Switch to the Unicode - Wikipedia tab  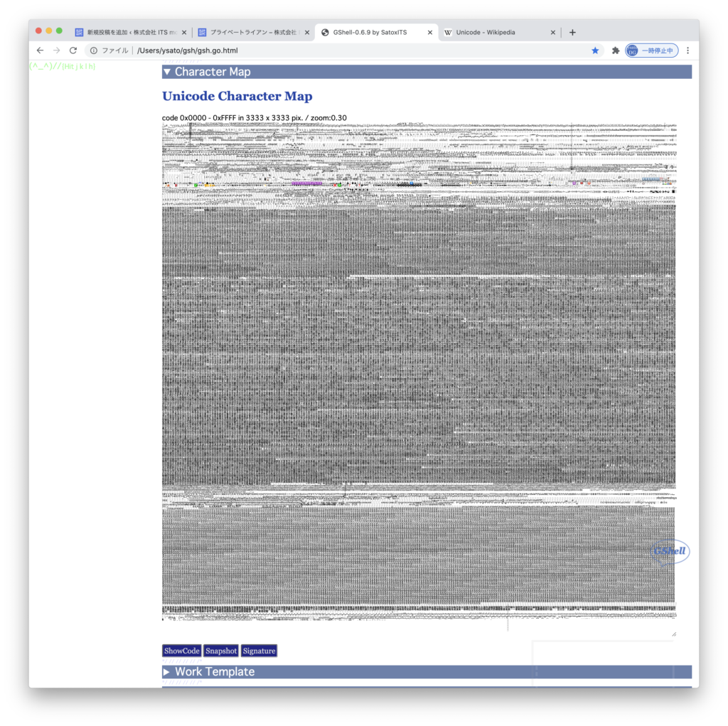491,32
